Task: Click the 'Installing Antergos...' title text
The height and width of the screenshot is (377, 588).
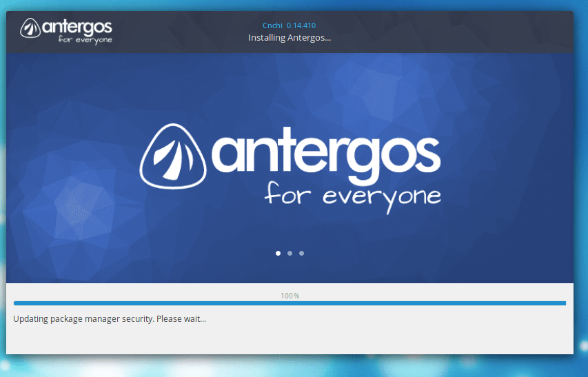Action: coord(290,37)
